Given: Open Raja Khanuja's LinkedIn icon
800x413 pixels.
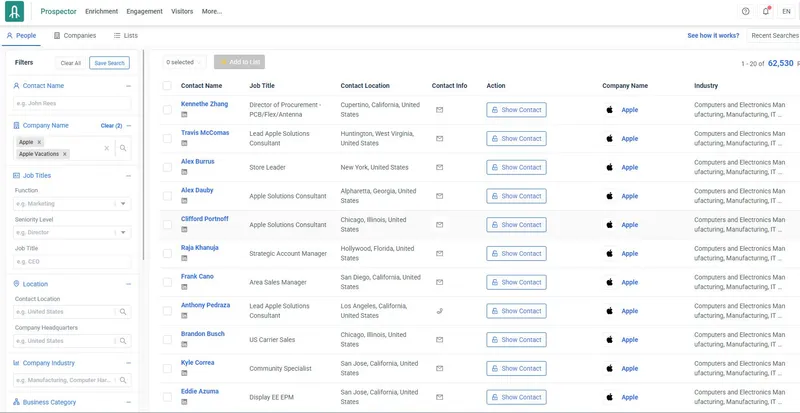Looking at the screenshot, I should tap(184, 258).
